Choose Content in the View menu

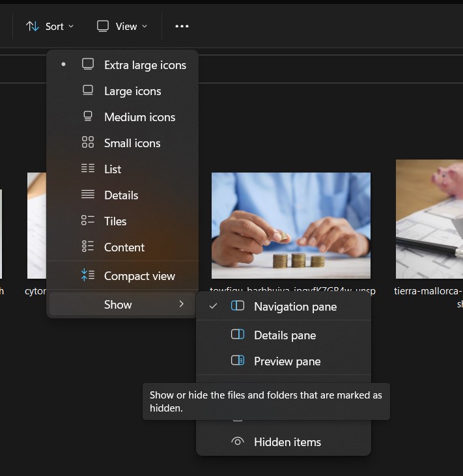point(124,247)
